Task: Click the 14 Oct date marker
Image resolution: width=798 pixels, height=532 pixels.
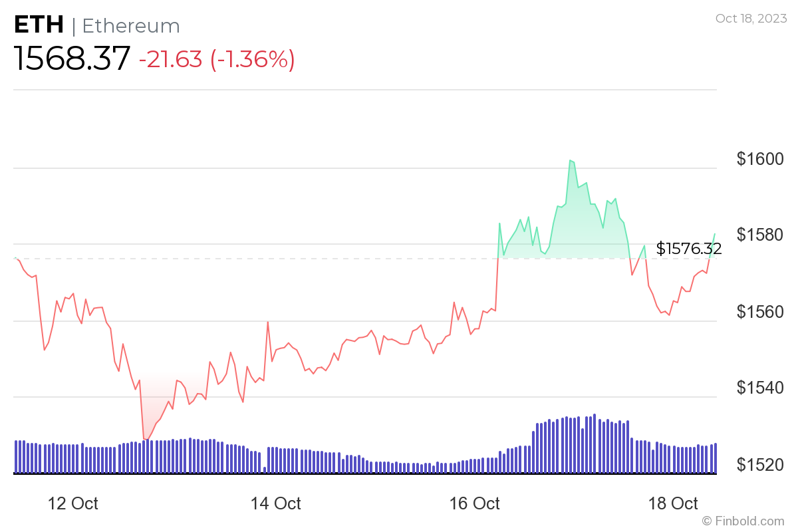Action: point(275,503)
